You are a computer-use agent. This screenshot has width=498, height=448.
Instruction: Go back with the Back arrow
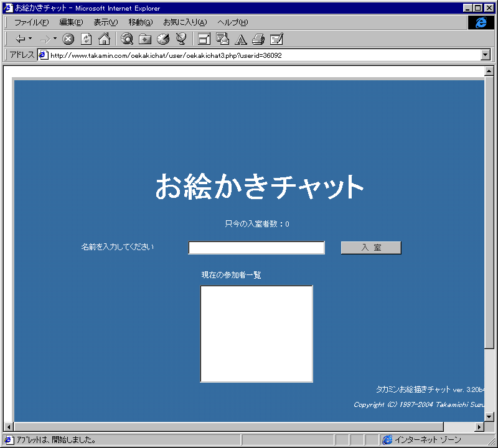(21, 39)
